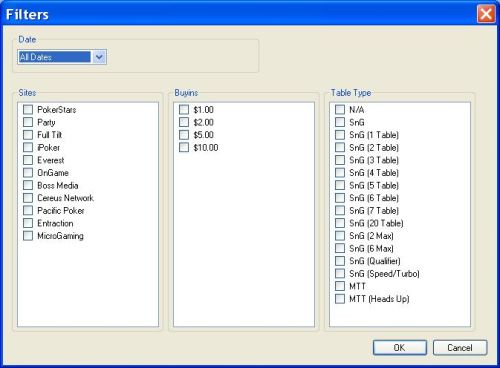
Task: Tick SnG (5 Table) checkbox
Action: 340,185
